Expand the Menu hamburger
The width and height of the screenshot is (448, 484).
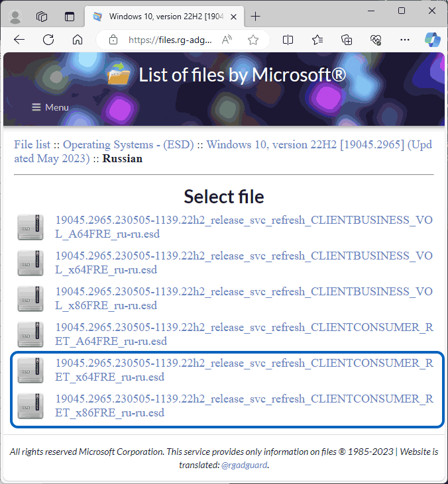tap(50, 107)
